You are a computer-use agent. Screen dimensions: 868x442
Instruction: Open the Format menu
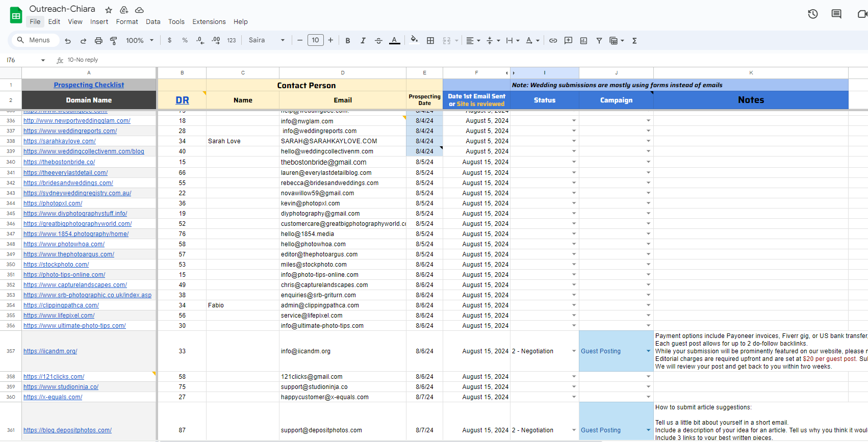coord(126,22)
